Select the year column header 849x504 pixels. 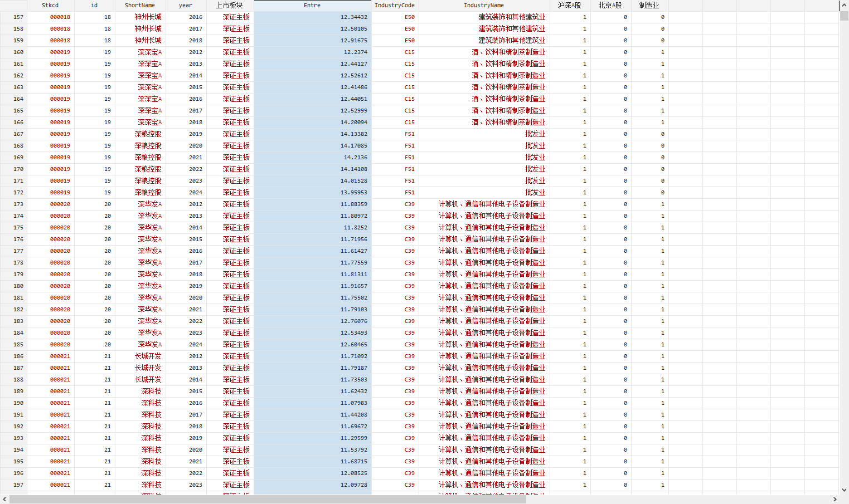tap(186, 6)
